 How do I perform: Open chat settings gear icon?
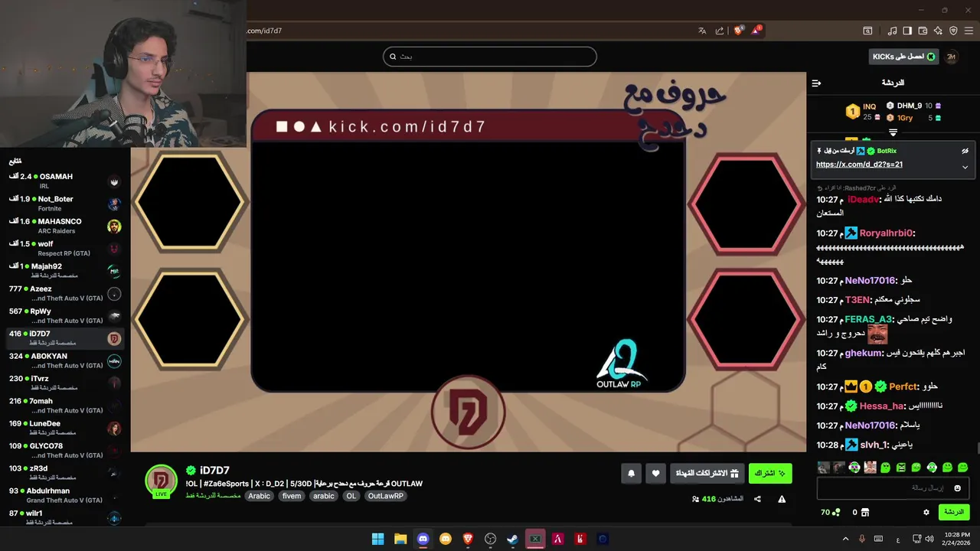click(926, 512)
